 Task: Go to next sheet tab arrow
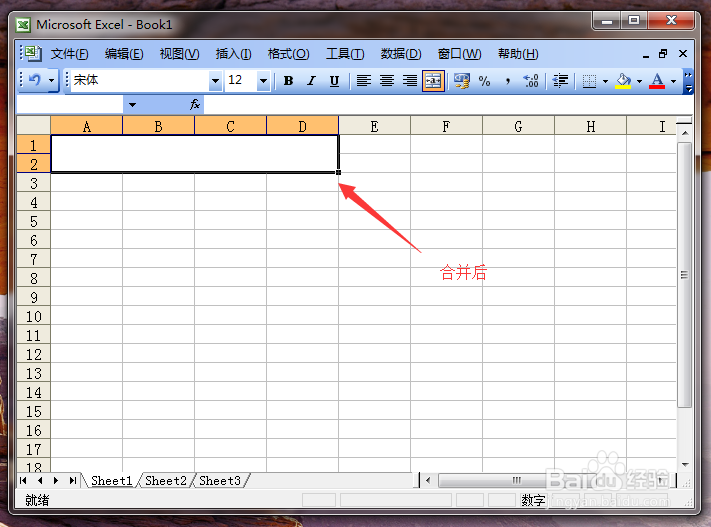(56, 480)
